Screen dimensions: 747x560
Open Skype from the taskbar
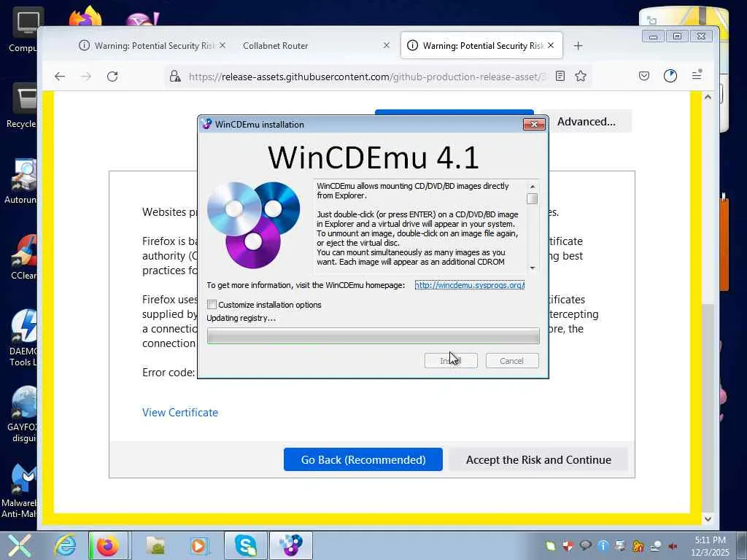click(246, 545)
